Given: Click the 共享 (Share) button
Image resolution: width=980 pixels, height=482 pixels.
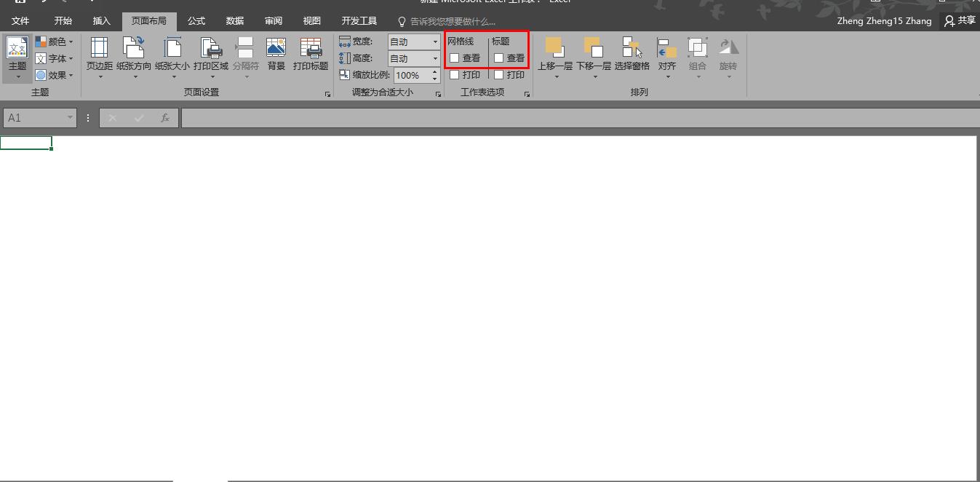Looking at the screenshot, I should (x=960, y=21).
